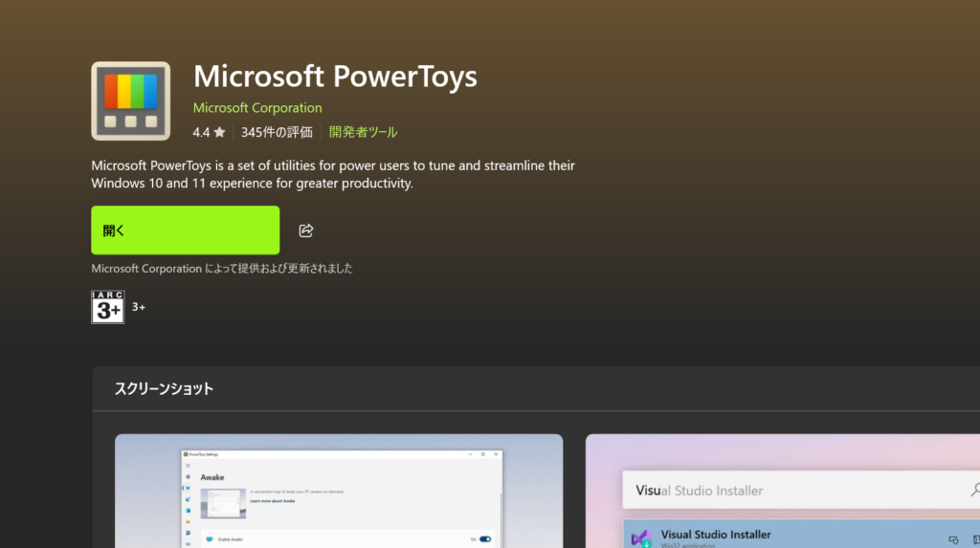Click the share icon beside 開く
This screenshot has height=548, width=980.
tap(306, 230)
